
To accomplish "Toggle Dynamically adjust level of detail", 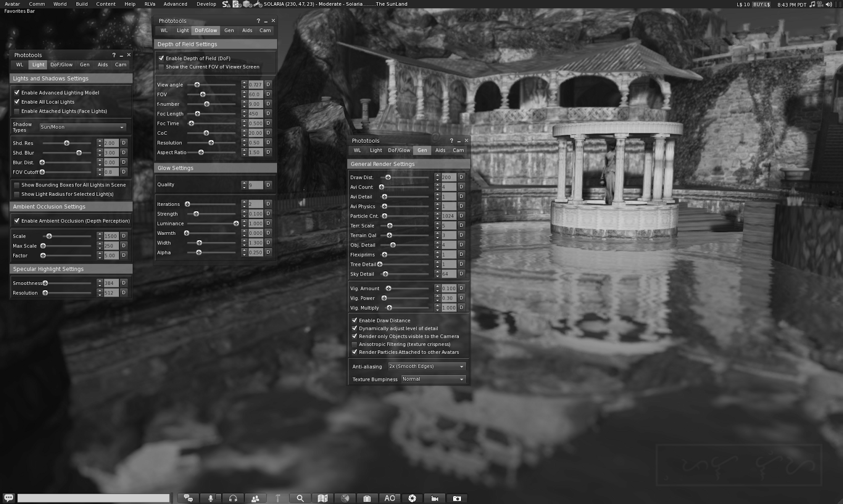I will pos(355,328).
